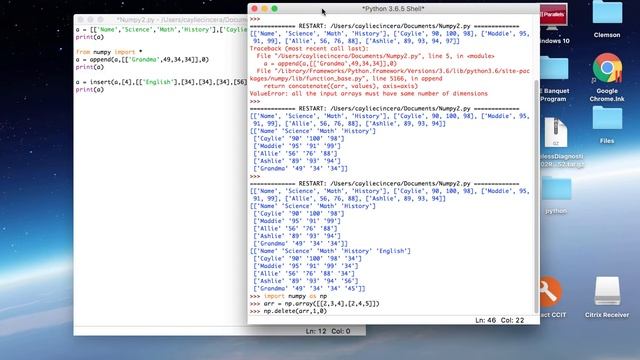Click the ValueError message line in shell
This screenshot has width=640, height=360.
pyautogui.click(x=369, y=93)
